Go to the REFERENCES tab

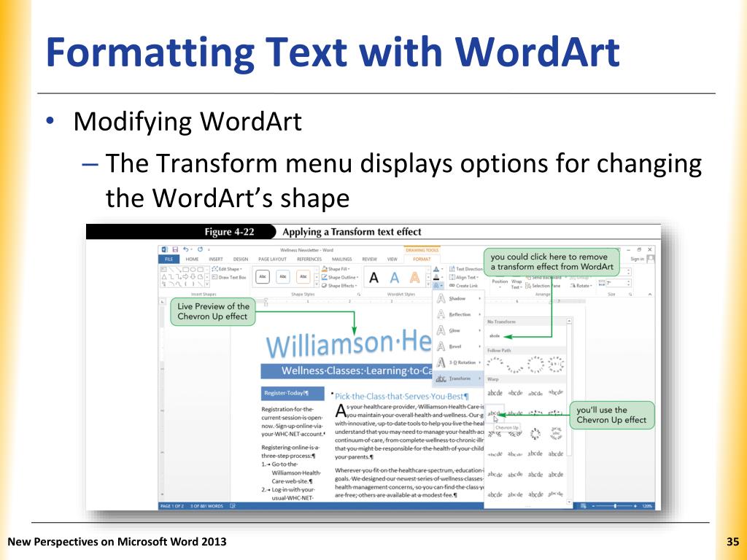click(x=309, y=259)
